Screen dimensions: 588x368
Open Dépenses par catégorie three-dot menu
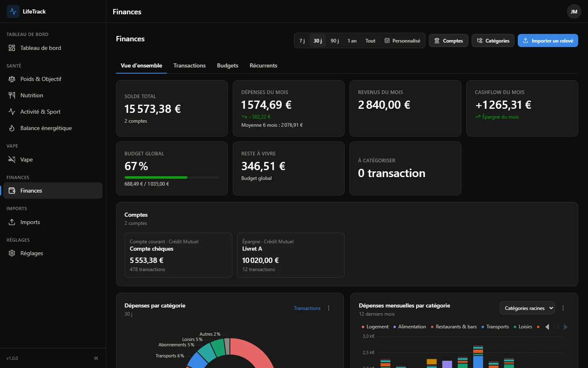click(x=329, y=308)
